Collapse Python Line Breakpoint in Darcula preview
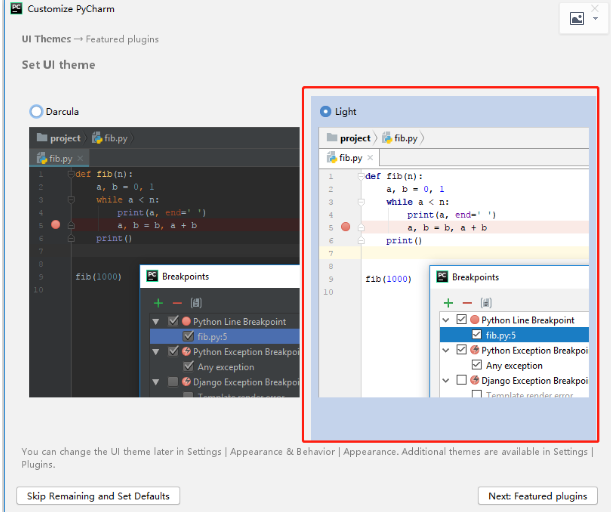This screenshot has height=512, width=611. (156, 322)
